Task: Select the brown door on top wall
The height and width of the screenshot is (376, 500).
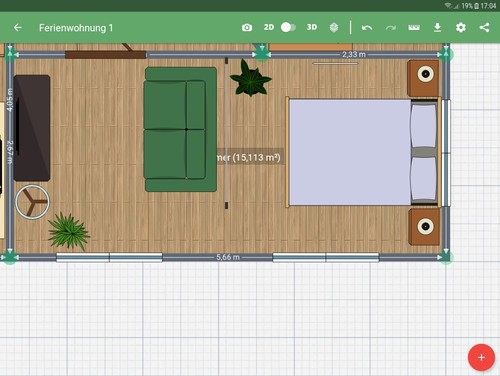Action: click(106, 55)
